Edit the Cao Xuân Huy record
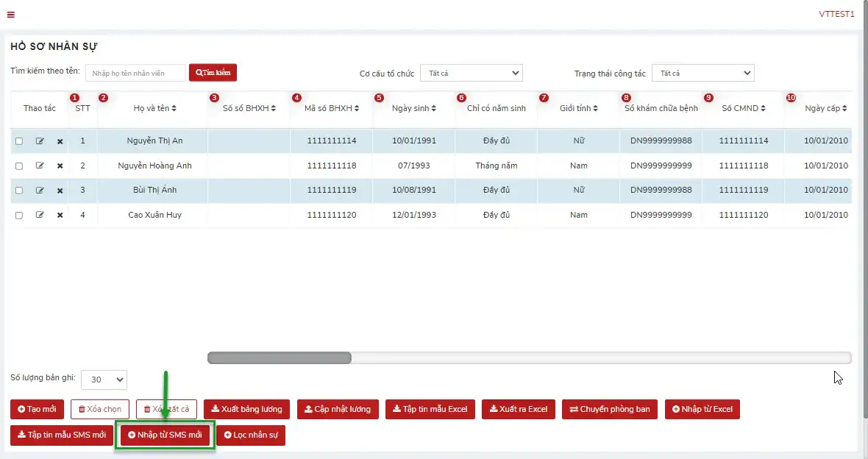The width and height of the screenshot is (868, 459). coord(40,215)
